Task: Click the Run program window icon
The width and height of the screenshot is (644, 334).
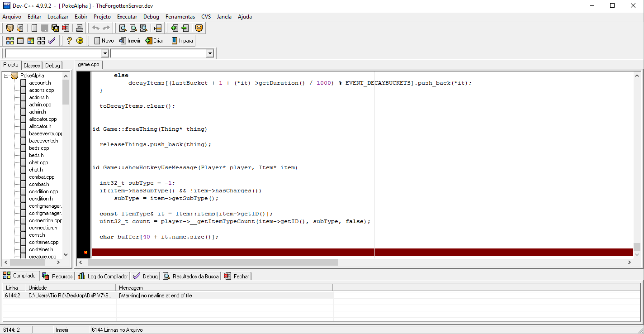Action: point(20,41)
